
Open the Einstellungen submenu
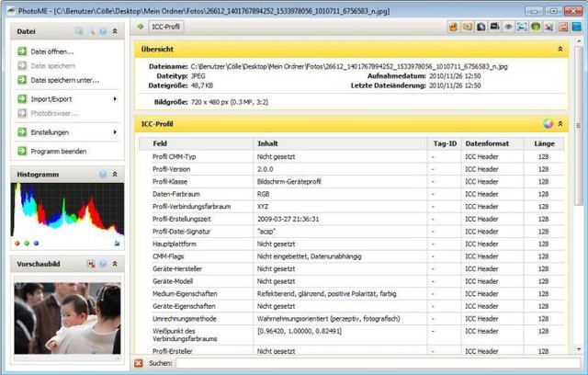tap(64, 132)
